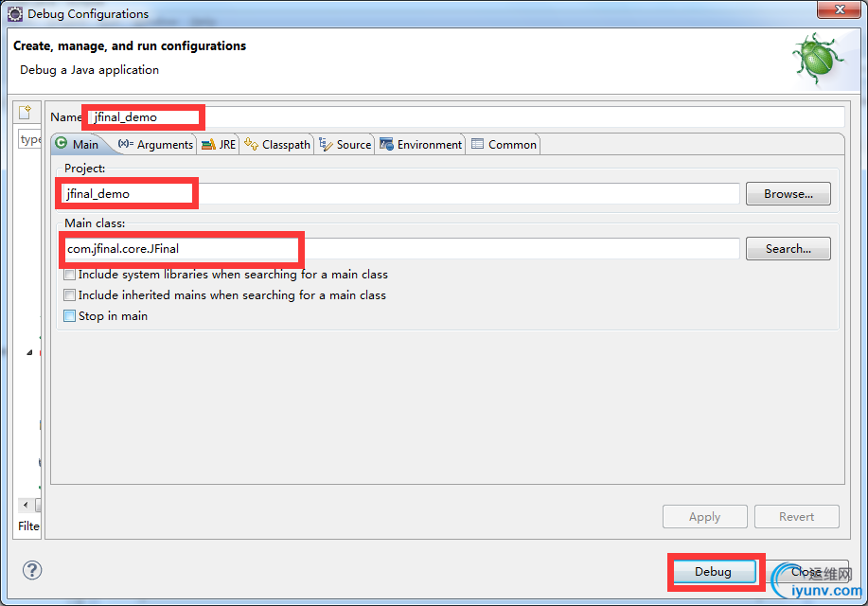Viewport: 868px width, 606px height.
Task: Toggle the Stop in main checkbox
Action: tap(69, 315)
